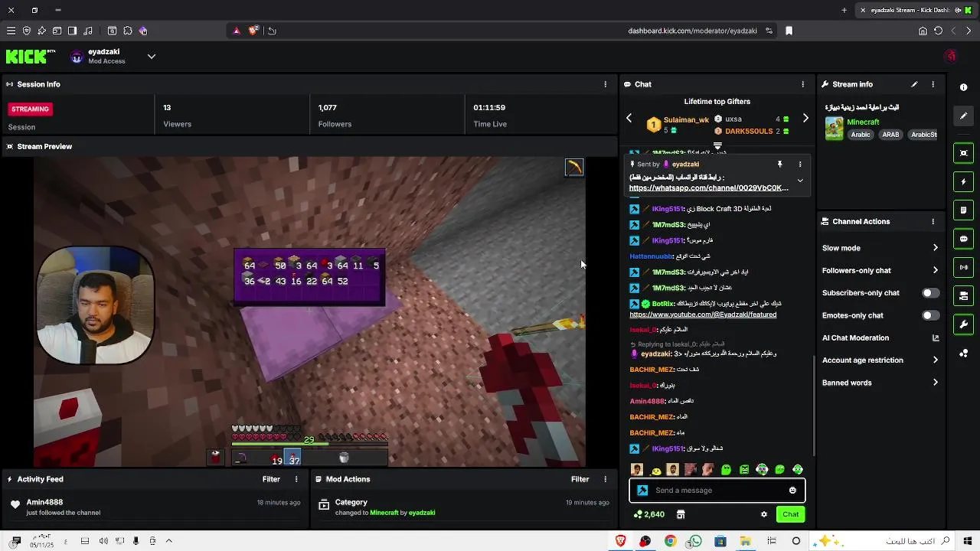Click the green Chat send button
The height and width of the screenshot is (551, 980).
click(791, 514)
